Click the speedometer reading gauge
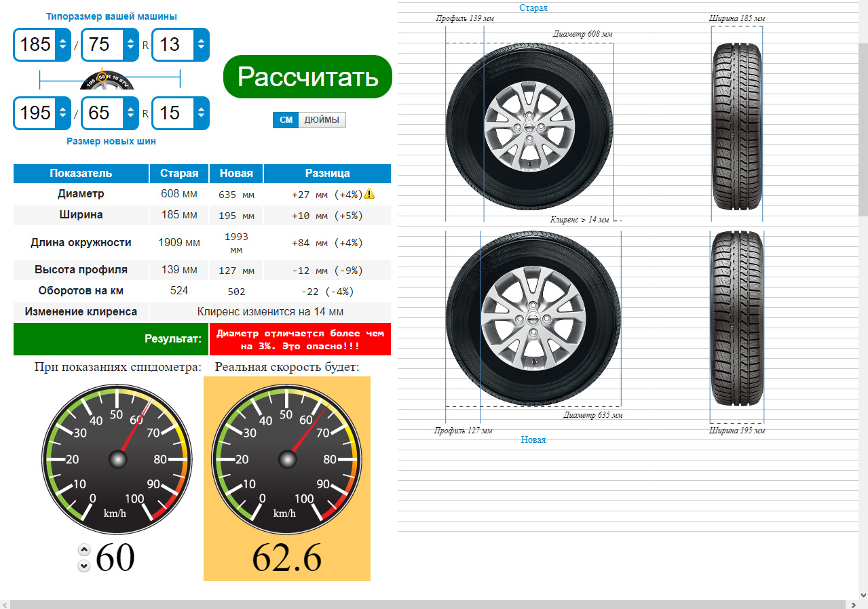Image resolution: width=868 pixels, height=609 pixels. 117,460
